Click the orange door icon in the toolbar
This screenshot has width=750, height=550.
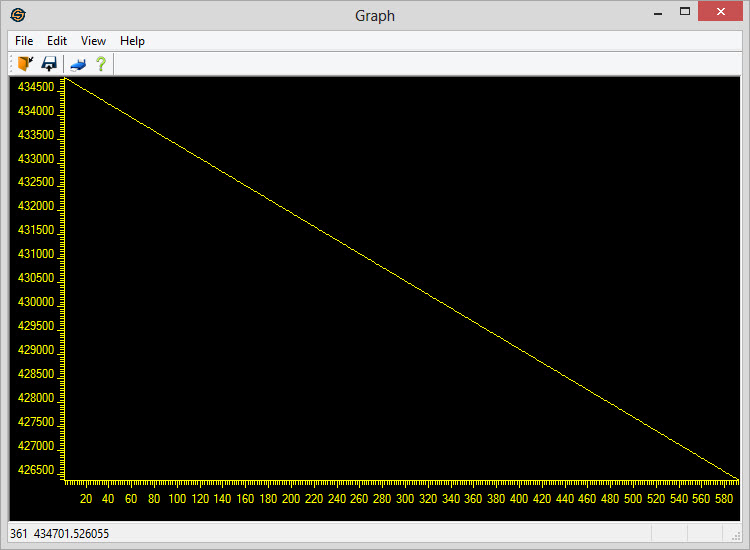click(25, 64)
